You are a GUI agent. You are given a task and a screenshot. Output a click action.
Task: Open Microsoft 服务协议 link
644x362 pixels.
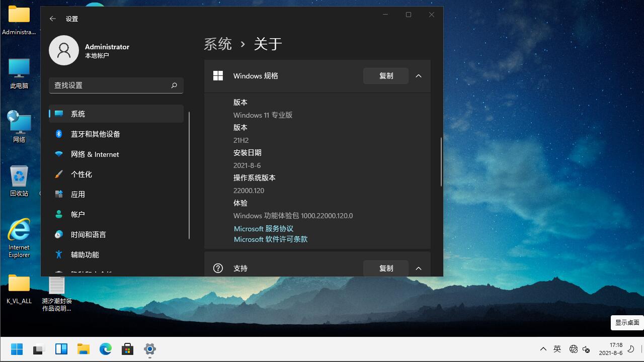(264, 229)
